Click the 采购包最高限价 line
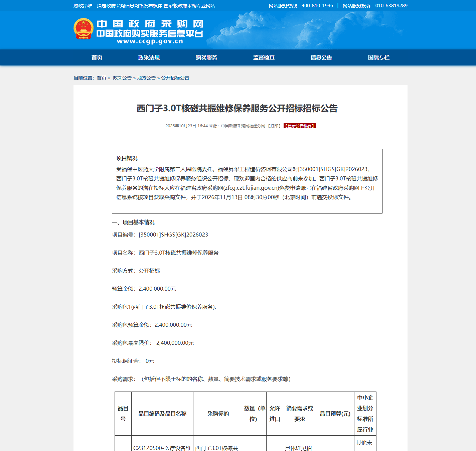The image size is (476, 451). click(153, 343)
